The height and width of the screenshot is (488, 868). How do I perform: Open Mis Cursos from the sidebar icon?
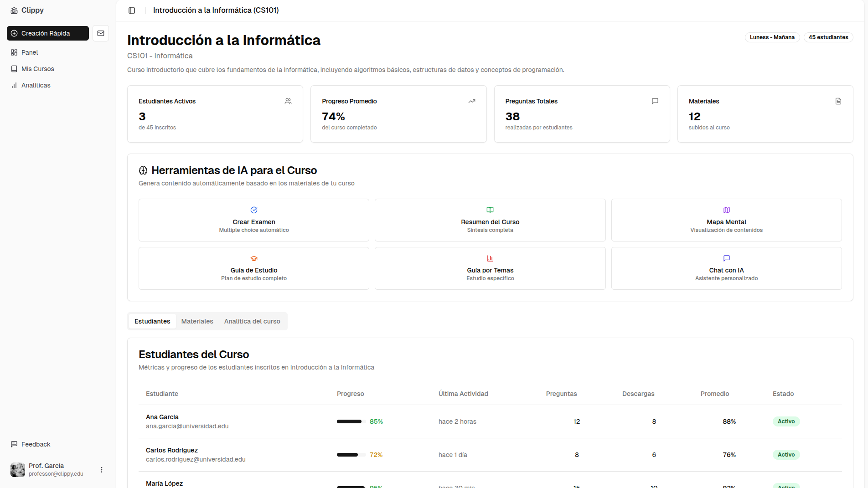point(14,69)
